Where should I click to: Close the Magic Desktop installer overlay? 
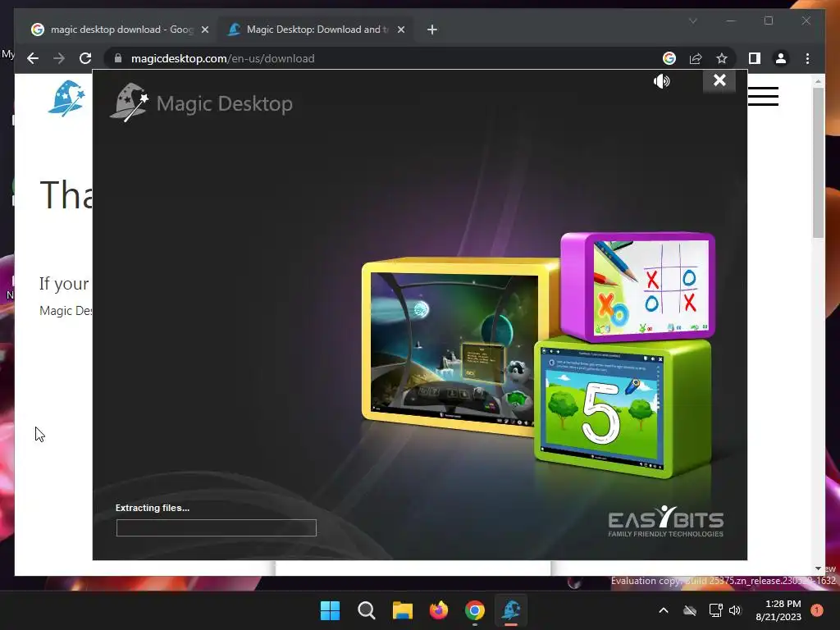(x=719, y=80)
